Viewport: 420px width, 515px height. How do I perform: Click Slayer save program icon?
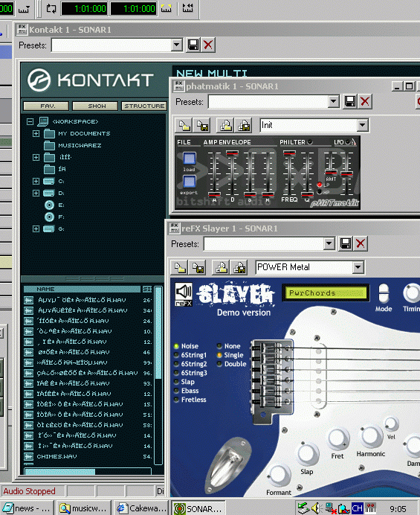click(x=198, y=267)
